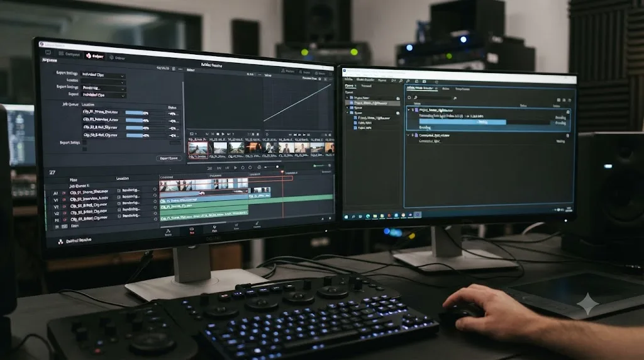Select the highlighted row in the left folder tree
This screenshot has width=644, height=360.
pos(374,103)
